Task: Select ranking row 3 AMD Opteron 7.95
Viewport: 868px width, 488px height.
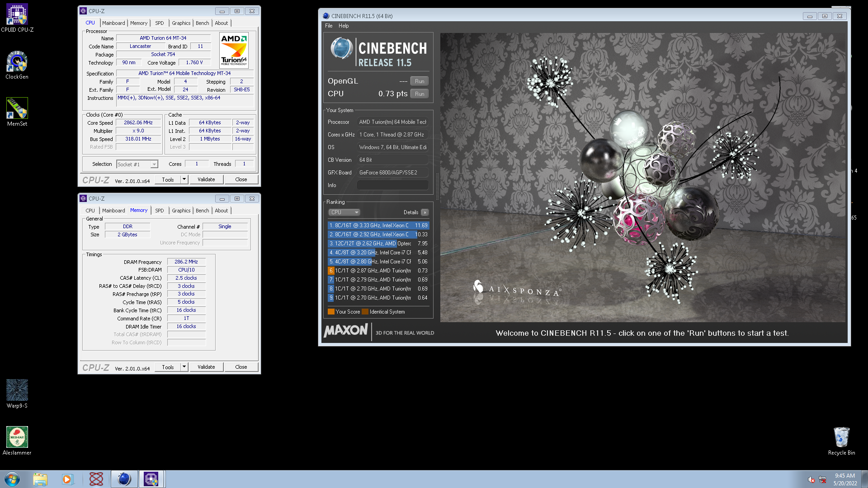Action: tap(378, 244)
